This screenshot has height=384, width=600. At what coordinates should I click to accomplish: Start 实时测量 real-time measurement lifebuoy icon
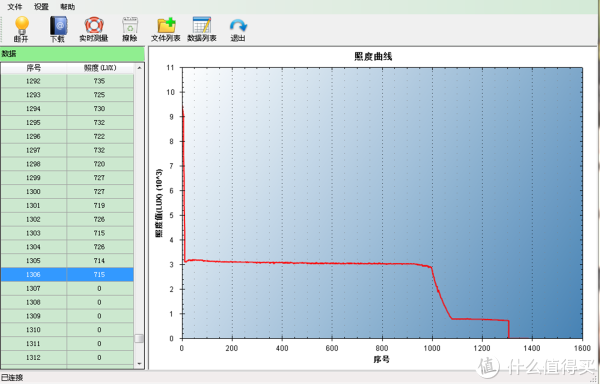pyautogui.click(x=94, y=26)
